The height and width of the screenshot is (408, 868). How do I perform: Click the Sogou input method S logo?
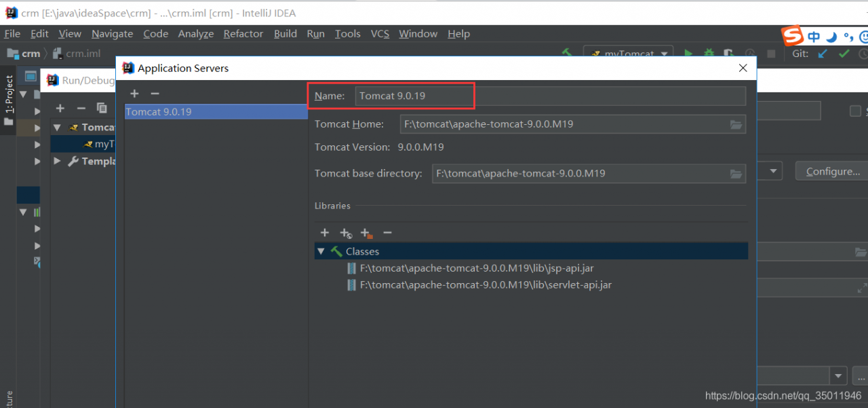pyautogui.click(x=792, y=36)
